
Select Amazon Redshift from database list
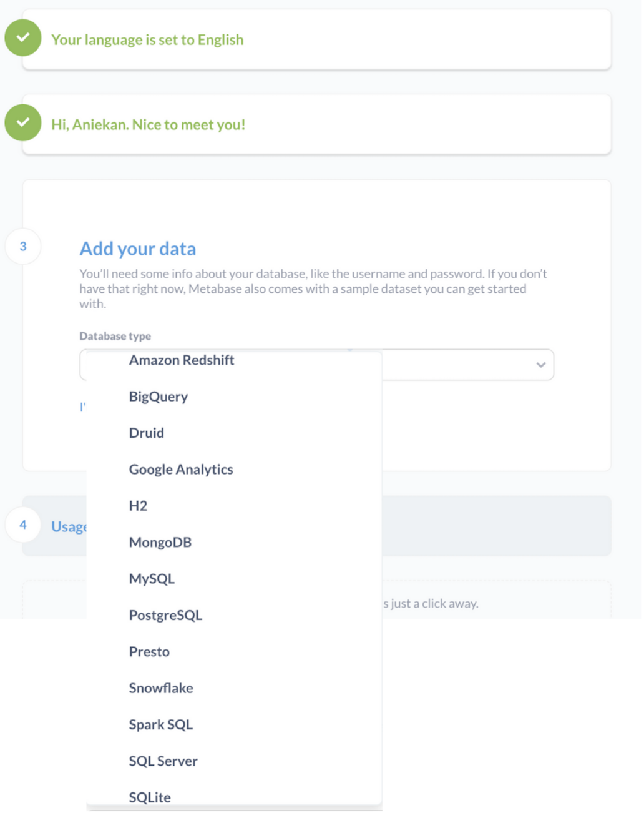pos(182,360)
